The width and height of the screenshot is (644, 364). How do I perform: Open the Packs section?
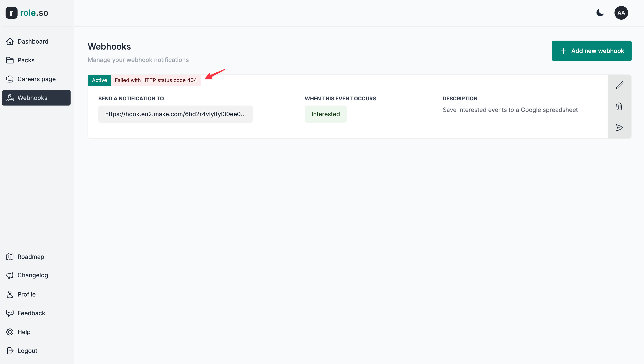point(26,60)
